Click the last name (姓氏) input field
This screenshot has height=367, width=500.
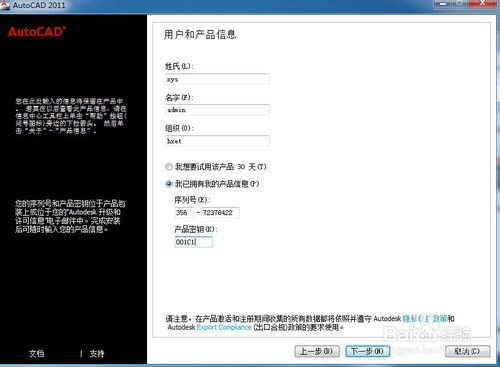click(217, 79)
